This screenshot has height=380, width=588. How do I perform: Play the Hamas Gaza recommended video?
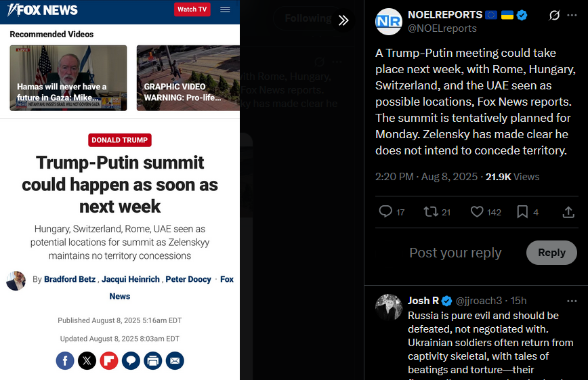click(68, 78)
